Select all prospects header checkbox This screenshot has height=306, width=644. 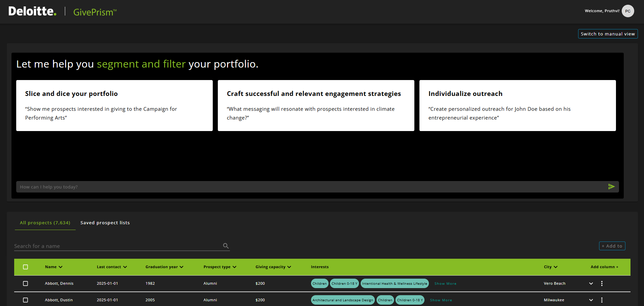(x=25, y=267)
